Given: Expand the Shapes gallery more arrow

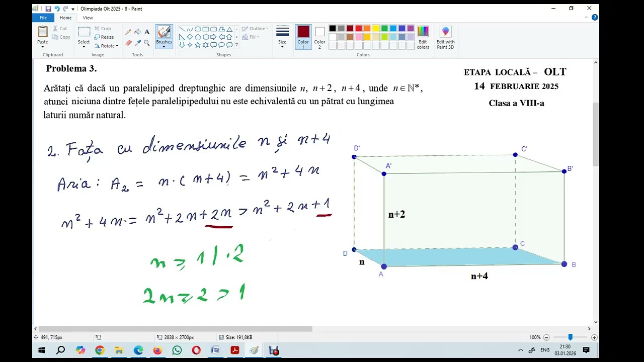Looking at the screenshot, I should [x=236, y=45].
